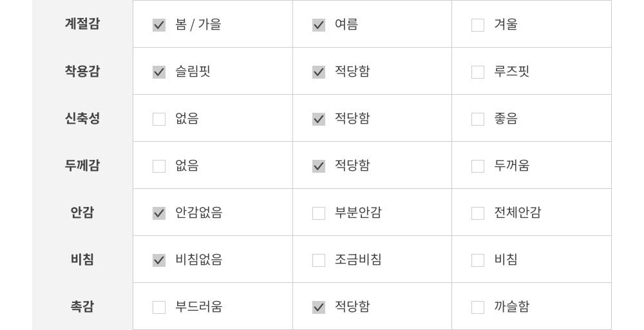Check the 조금비침 checkbox

coord(319,260)
